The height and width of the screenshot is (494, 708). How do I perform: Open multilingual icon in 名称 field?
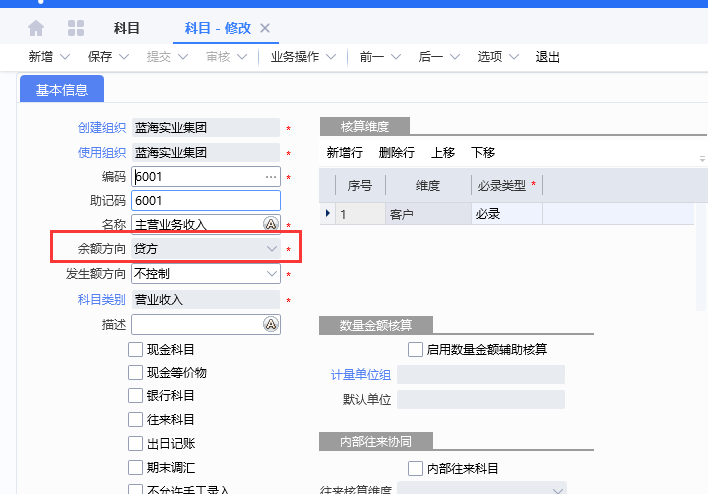pos(271,224)
